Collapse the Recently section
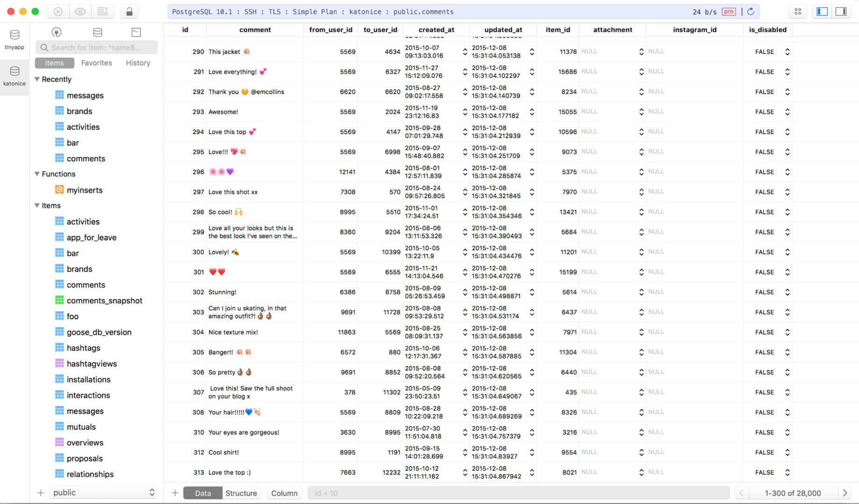 click(37, 79)
